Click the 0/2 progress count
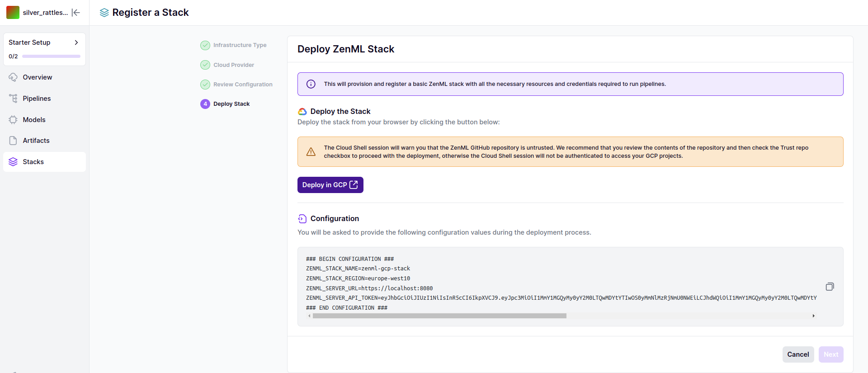 (x=13, y=57)
